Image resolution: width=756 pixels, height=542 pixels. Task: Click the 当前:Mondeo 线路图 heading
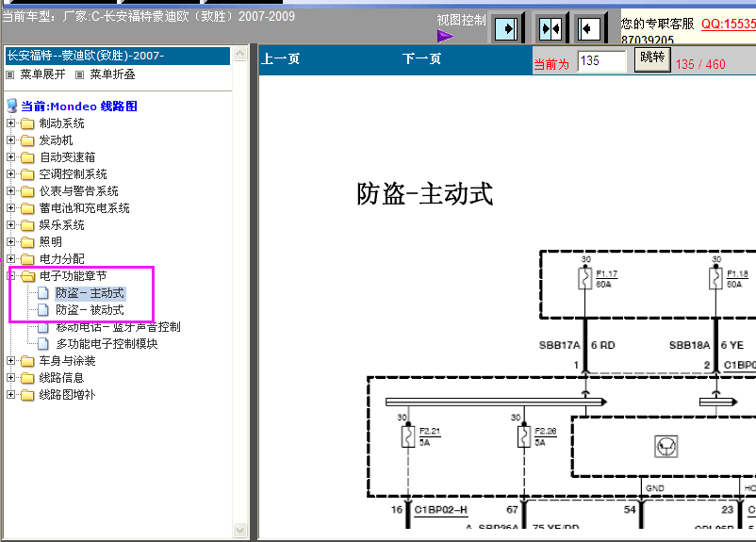[x=79, y=107]
